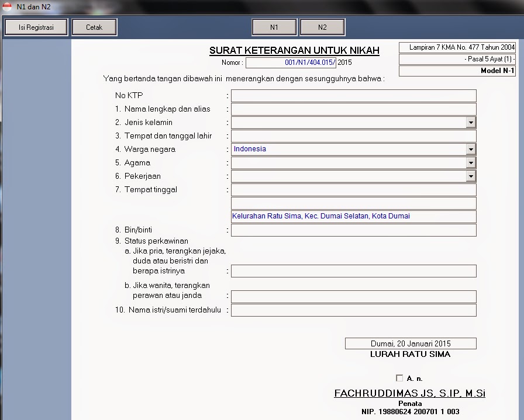Click the Nama lengkap dan alias field
Viewport: 524px width, 420px height.
pos(353,109)
